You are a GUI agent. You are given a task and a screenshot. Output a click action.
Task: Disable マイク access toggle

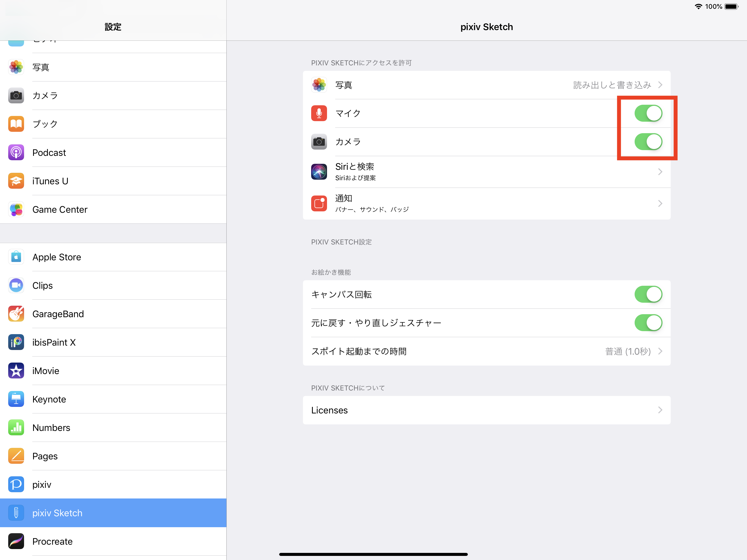pyautogui.click(x=648, y=113)
